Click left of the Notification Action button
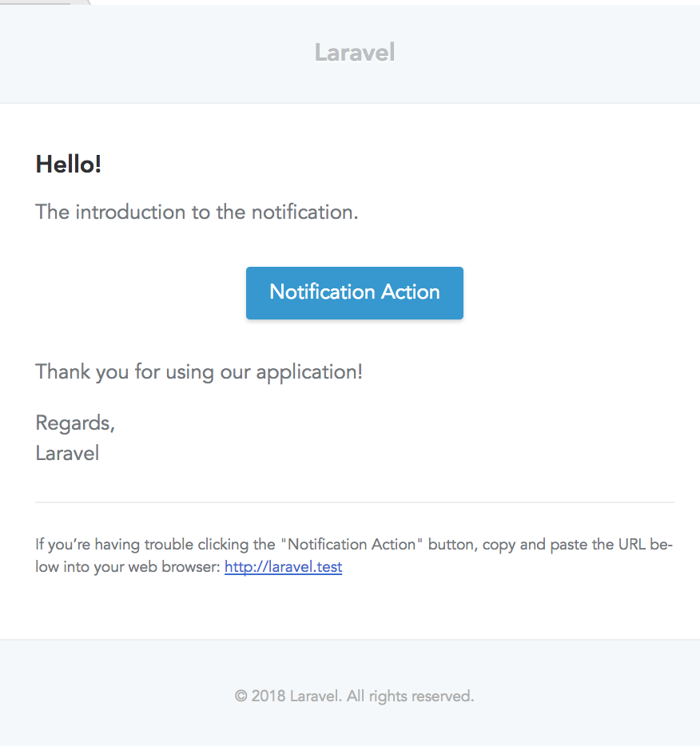This screenshot has width=700, height=746. (x=136, y=292)
